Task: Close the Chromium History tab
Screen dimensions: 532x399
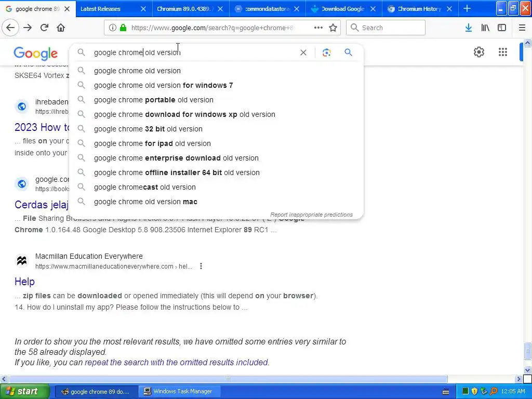Action: tap(449, 9)
